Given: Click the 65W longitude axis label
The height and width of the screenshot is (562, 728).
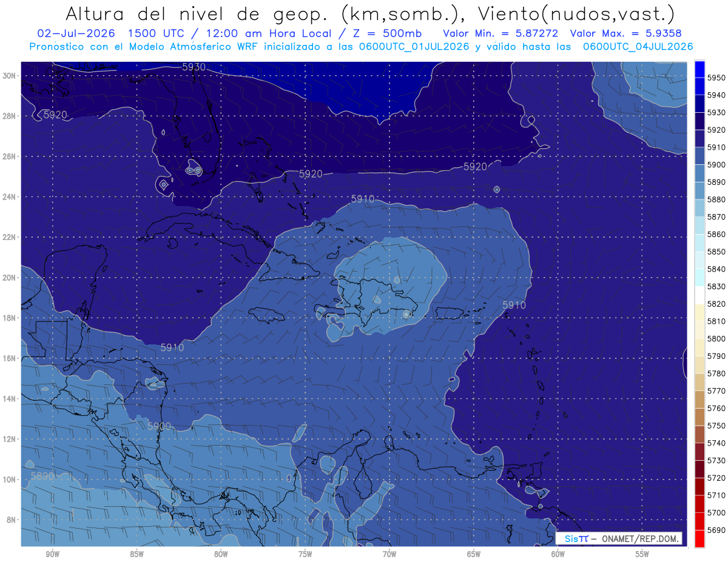Looking at the screenshot, I should click(x=474, y=555).
